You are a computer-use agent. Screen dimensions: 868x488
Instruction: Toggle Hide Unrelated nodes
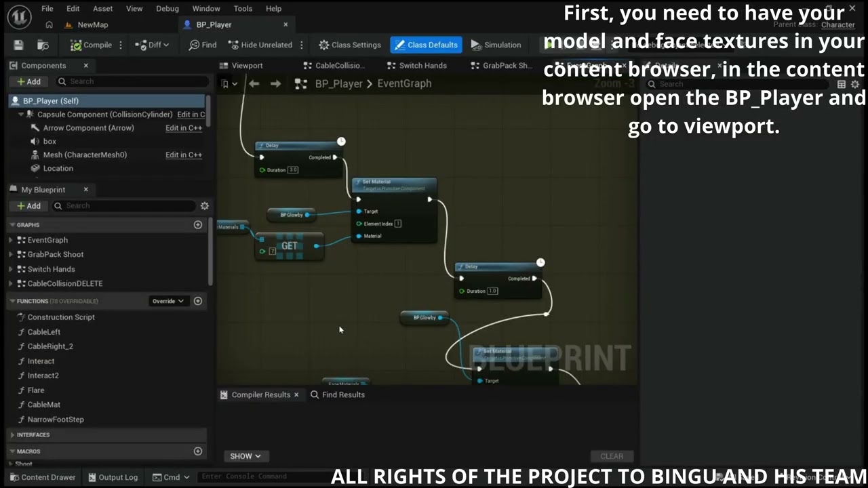coord(260,45)
